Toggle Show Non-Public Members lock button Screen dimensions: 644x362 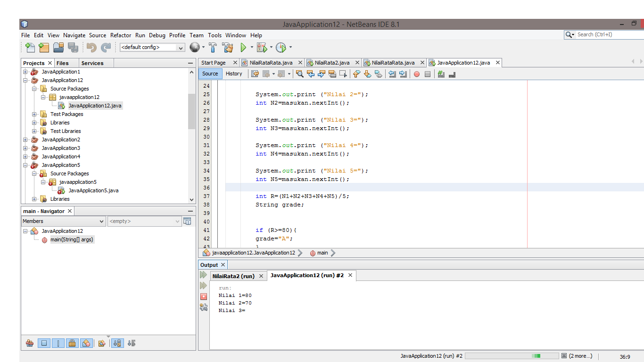click(72, 343)
